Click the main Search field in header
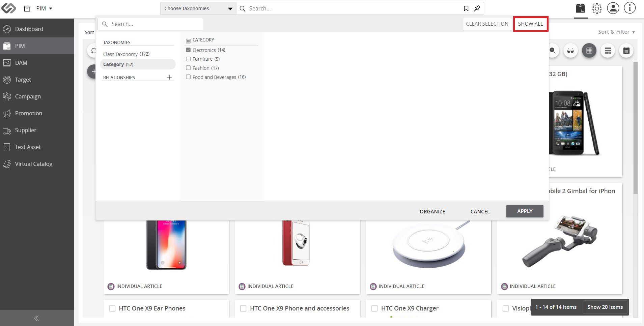Viewport: 644px width, 326px height. (349, 8)
